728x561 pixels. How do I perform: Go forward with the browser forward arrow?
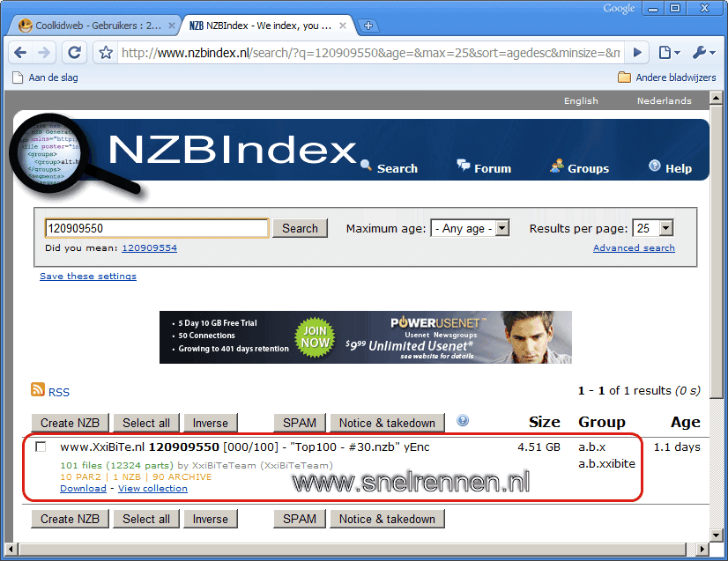44,53
